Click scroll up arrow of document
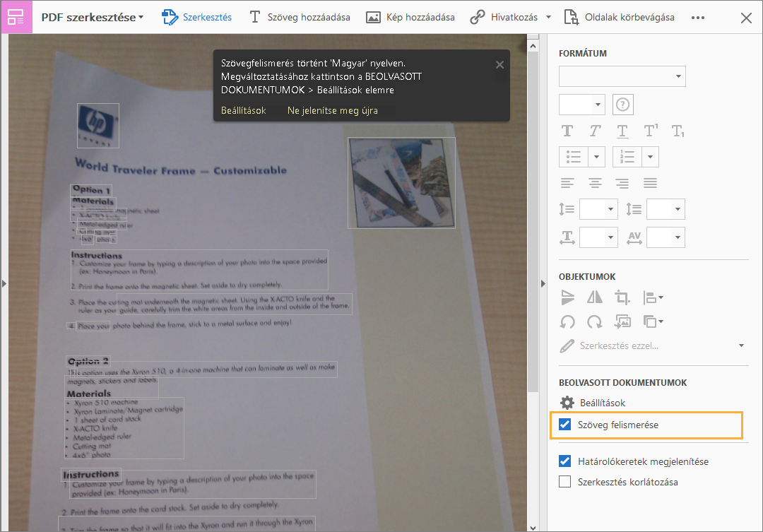763x532 pixels. coord(533,46)
